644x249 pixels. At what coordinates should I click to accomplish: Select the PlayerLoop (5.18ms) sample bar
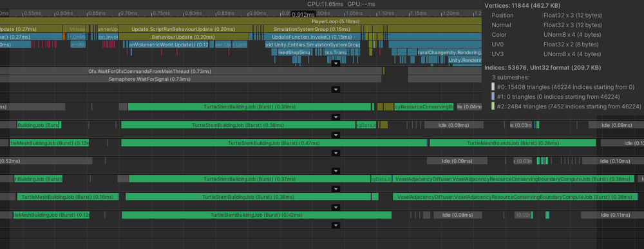(x=241, y=21)
